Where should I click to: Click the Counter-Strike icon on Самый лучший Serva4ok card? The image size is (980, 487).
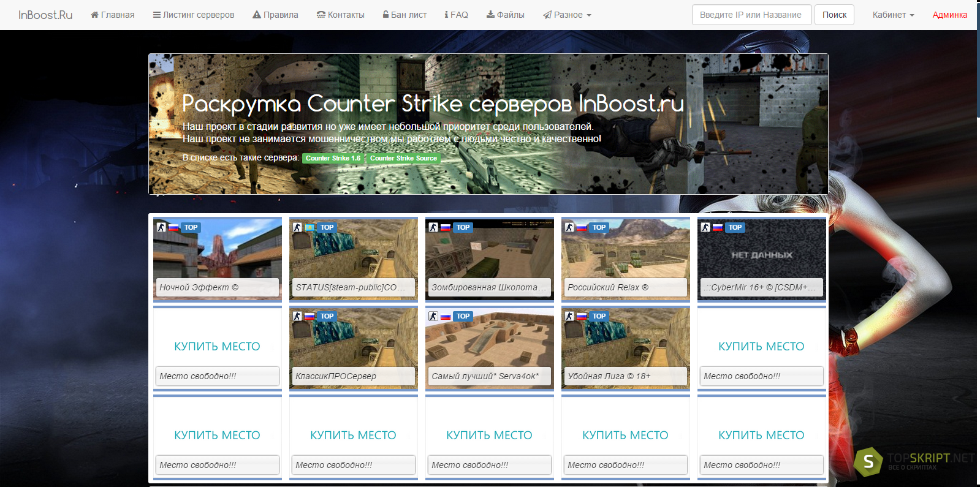click(x=433, y=316)
